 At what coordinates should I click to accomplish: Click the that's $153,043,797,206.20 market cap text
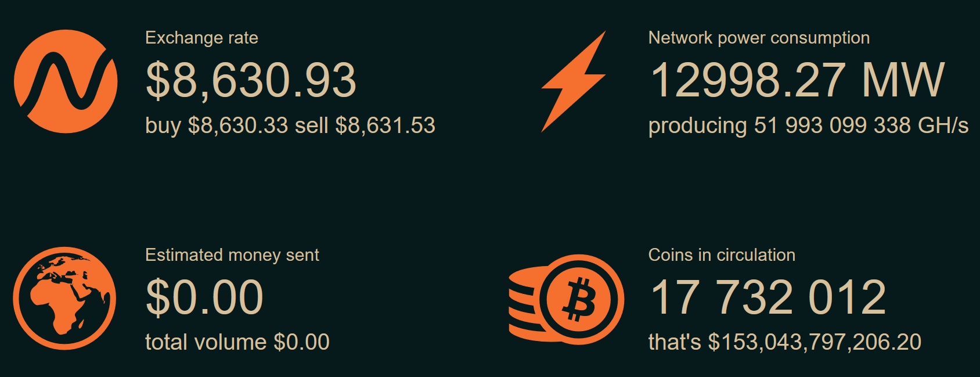(785, 342)
